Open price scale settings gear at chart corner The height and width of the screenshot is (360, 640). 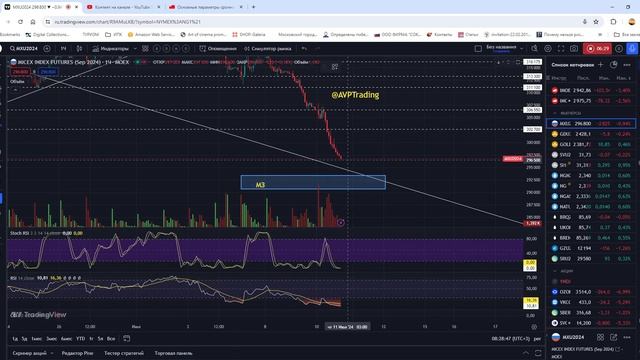534,327
